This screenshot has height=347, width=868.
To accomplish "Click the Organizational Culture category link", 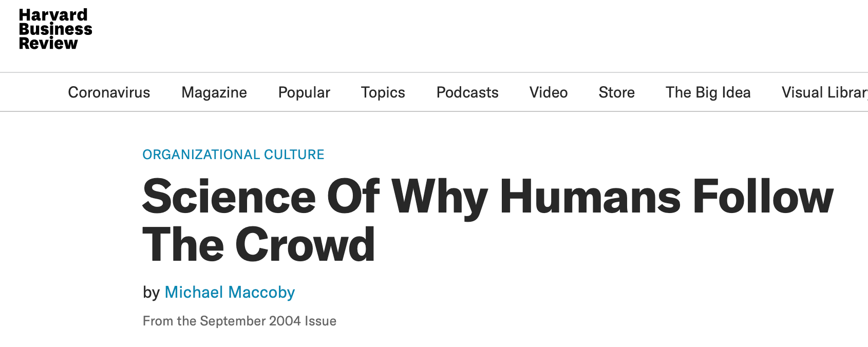I will (x=234, y=155).
